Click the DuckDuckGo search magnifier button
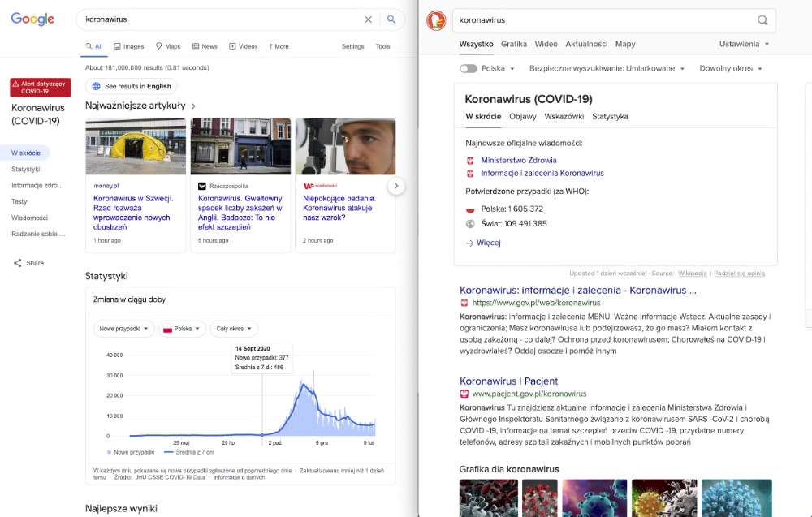812x517 pixels. (x=762, y=20)
